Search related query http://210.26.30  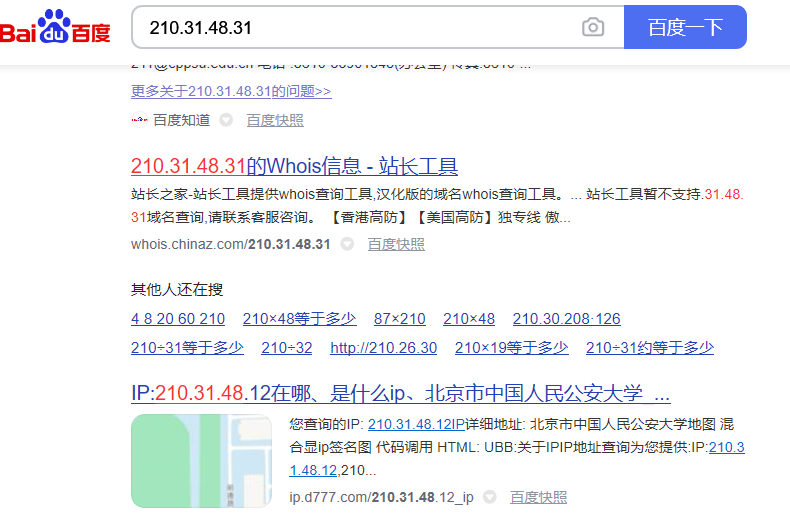[383, 348]
